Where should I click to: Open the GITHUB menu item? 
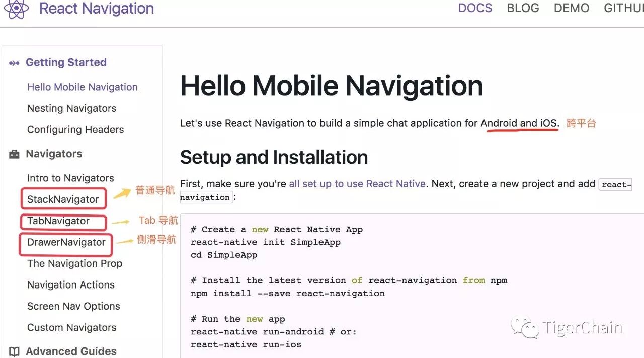click(x=624, y=8)
